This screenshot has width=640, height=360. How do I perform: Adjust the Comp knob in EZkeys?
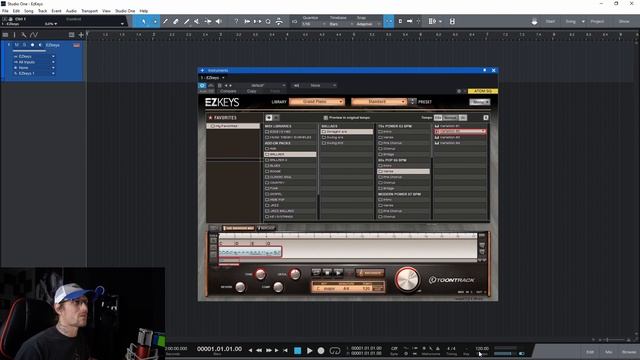(x=278, y=287)
